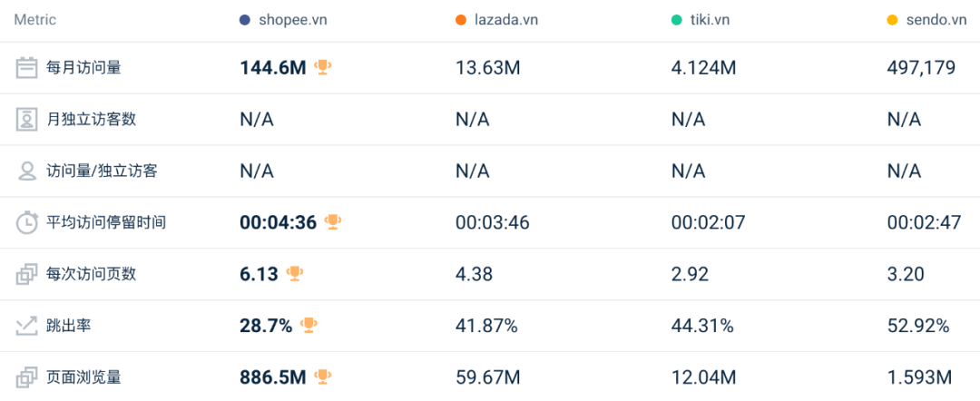Click the trophy next to 6.13

coord(294,273)
